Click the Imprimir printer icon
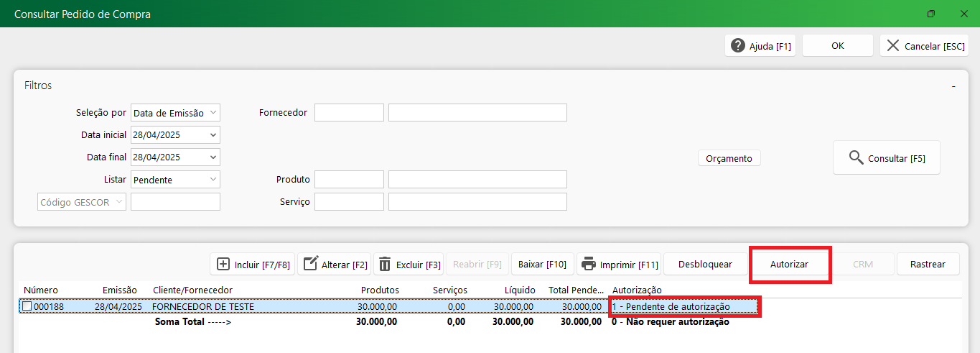 click(589, 264)
